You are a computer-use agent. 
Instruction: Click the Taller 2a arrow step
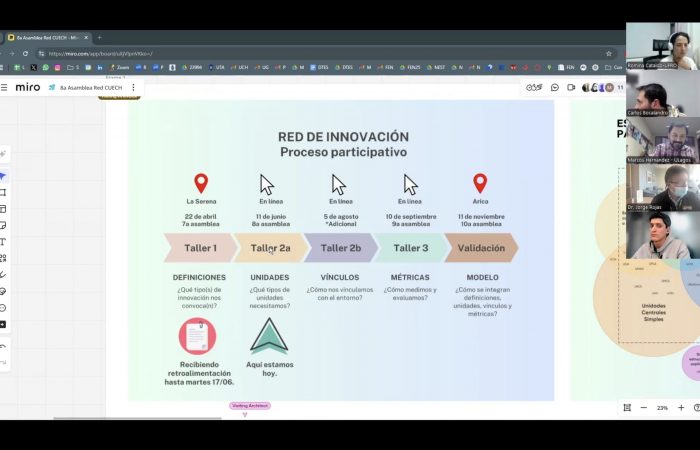coord(270,248)
